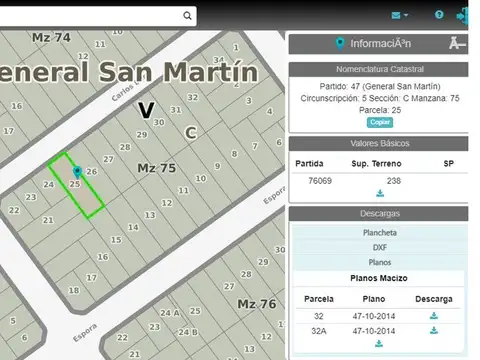Viewport: 480px width, 360px height.
Task: Click the Planos Macizo heading
Action: tap(379, 278)
